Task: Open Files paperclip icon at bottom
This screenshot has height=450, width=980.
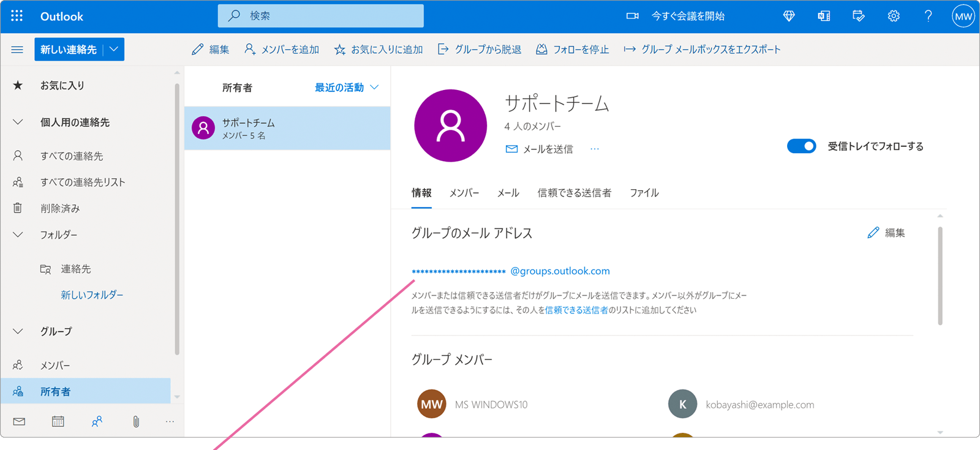Action: tap(136, 421)
